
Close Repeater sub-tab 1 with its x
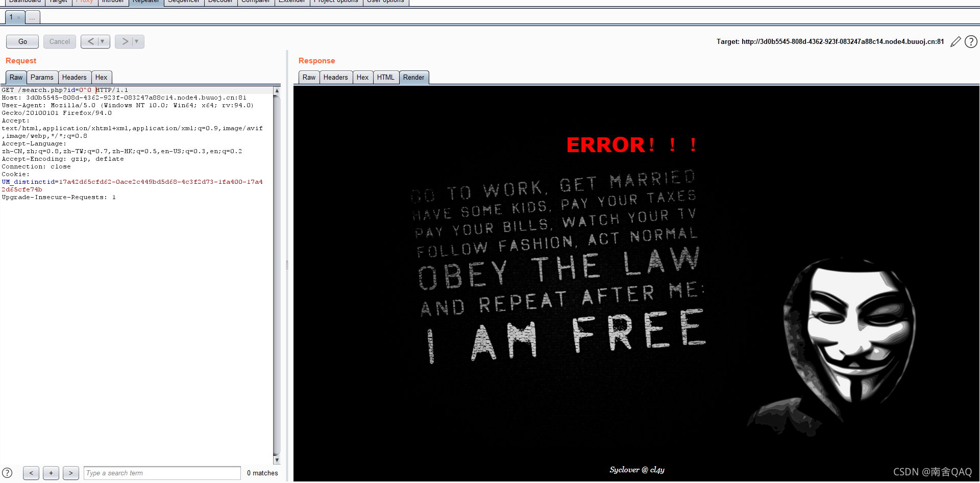[x=19, y=18]
